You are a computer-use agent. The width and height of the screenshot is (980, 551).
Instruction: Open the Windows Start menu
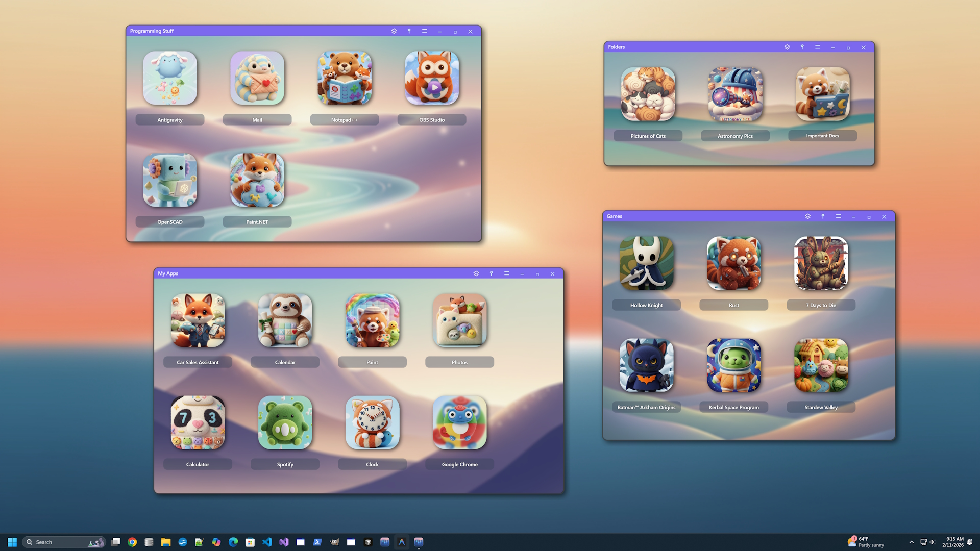(x=11, y=542)
